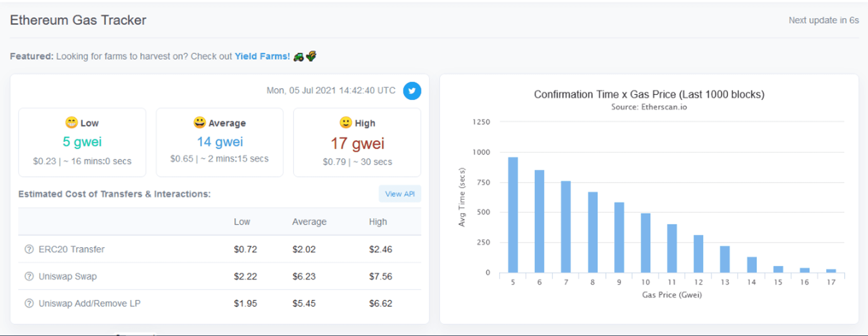Click the $0.65 2 mins:15 secs estimate

pos(219,159)
